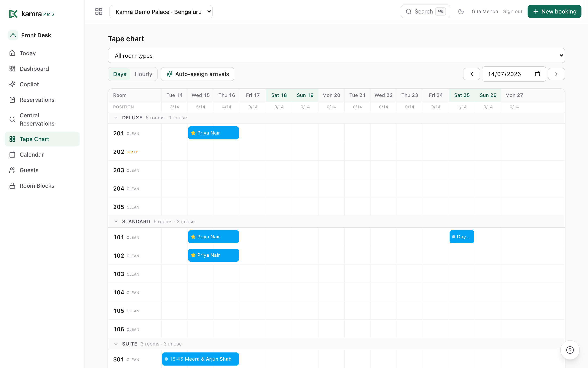Screen dimensions: 588x368
Task: Click the New booking button
Action: [x=554, y=11]
